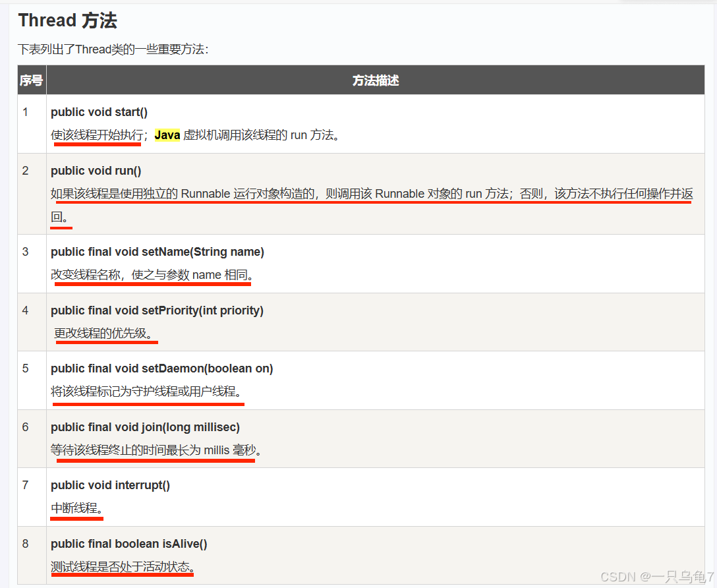Click the description '中断线程。'
The image size is (717, 588).
[77, 508]
